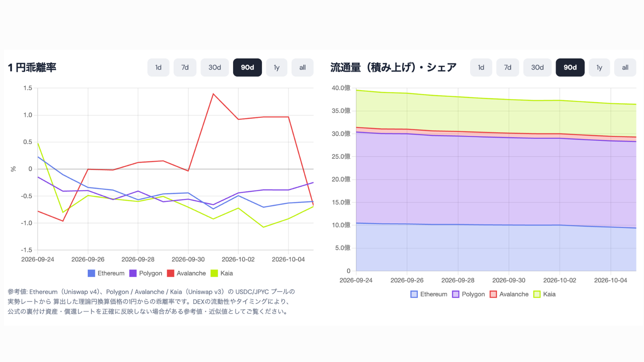
Task: Select 1y range on circulation chart
Action: 599,68
